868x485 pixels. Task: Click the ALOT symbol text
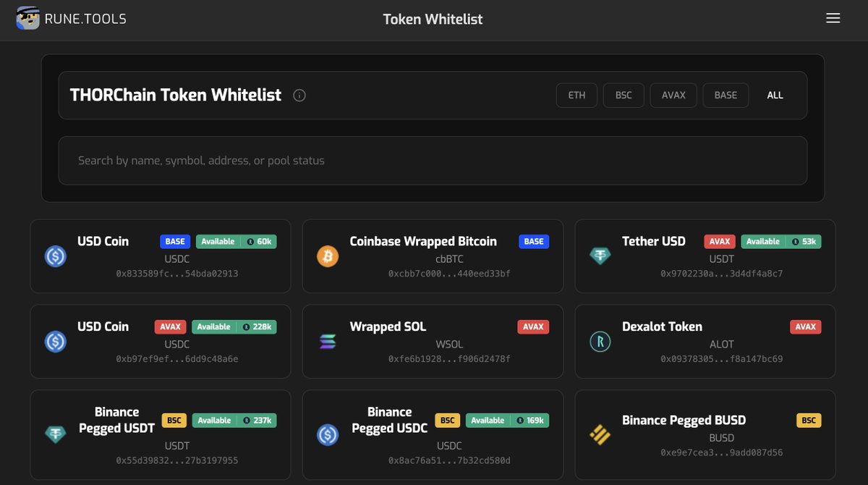point(722,345)
